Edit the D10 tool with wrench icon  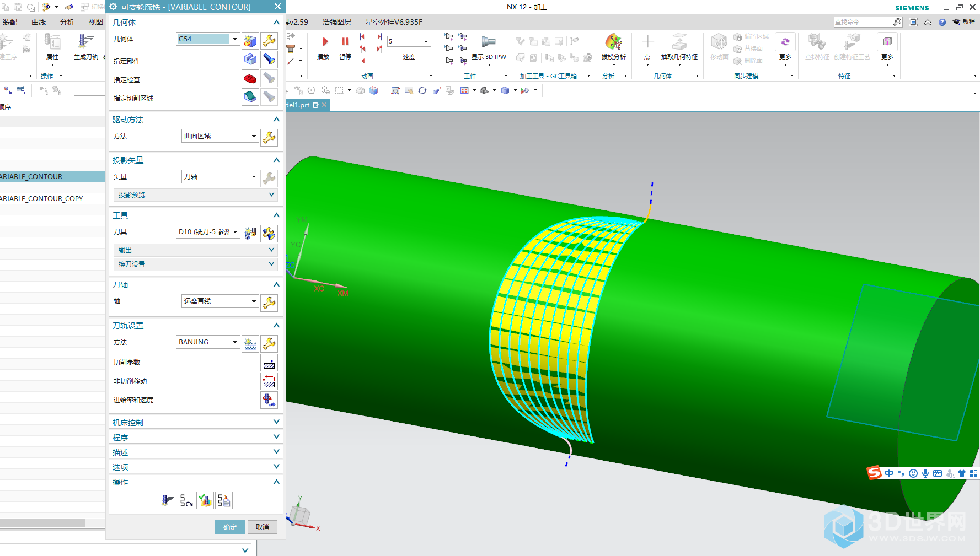tap(269, 233)
